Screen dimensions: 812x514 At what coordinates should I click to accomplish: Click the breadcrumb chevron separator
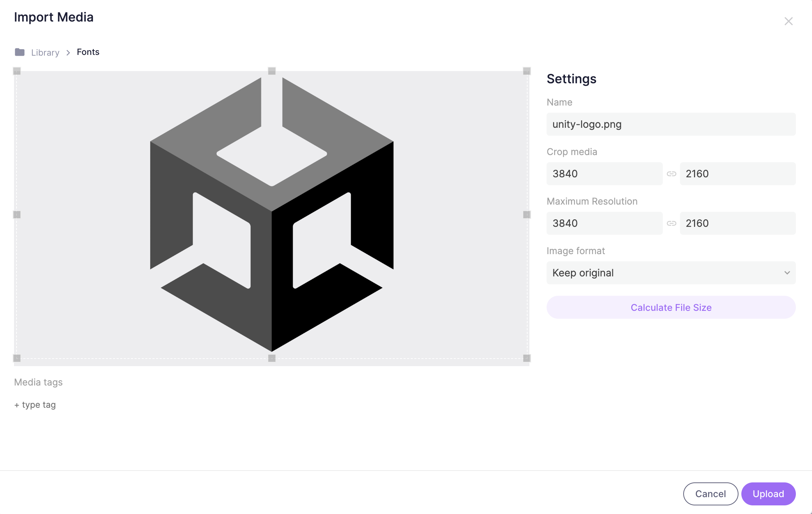click(x=68, y=53)
